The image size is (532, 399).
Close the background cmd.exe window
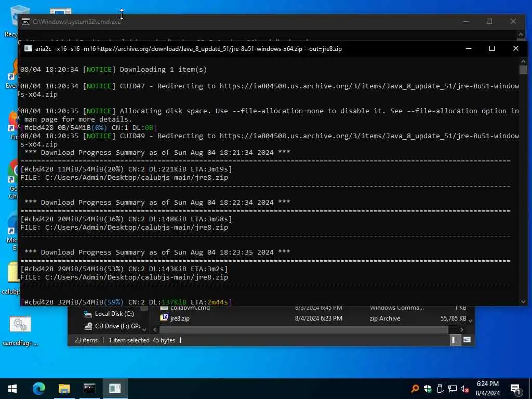[513, 21]
